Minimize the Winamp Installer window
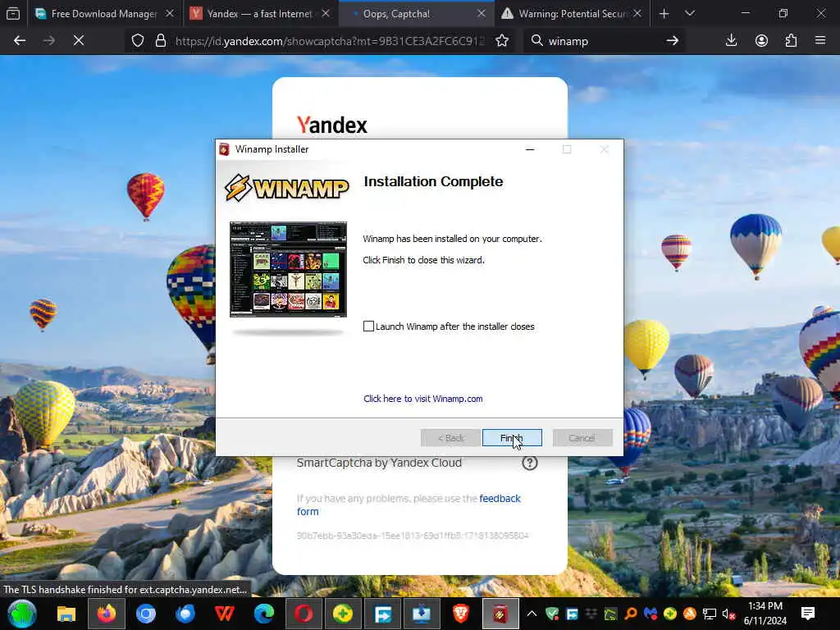 click(x=530, y=149)
